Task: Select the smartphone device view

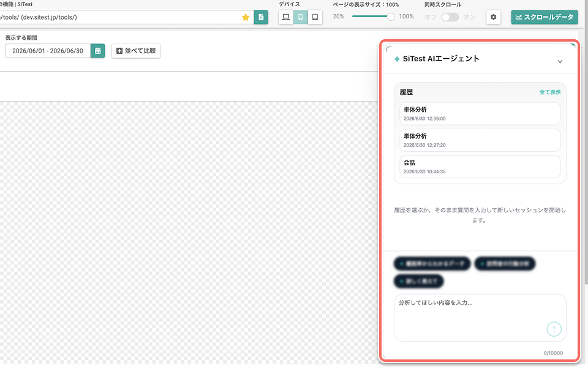Action: tap(300, 17)
